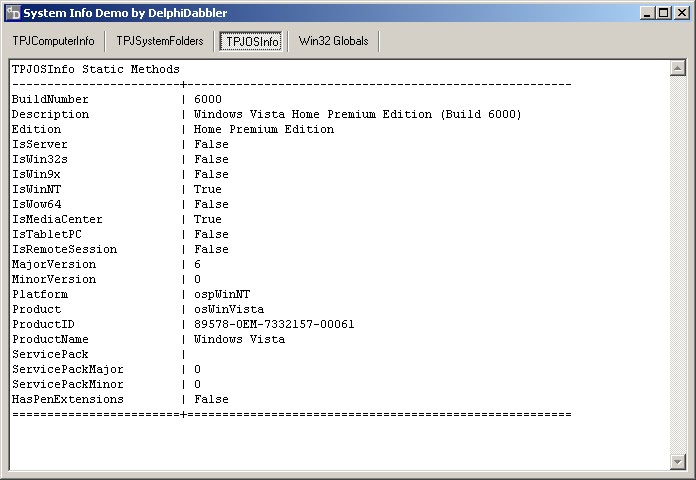The height and width of the screenshot is (480, 696).
Task: Click the 'TPJOSInfo Static Methods' heading
Action: [x=96, y=69]
